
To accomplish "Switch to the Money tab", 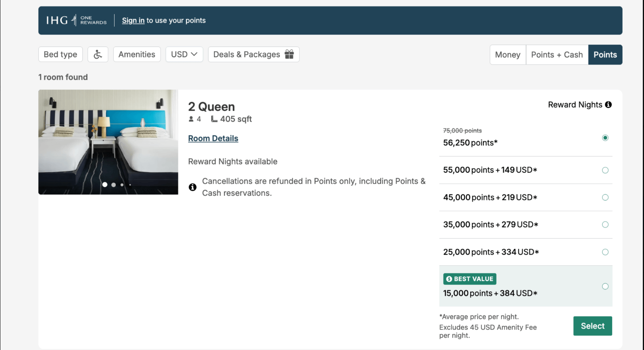I will (508, 55).
